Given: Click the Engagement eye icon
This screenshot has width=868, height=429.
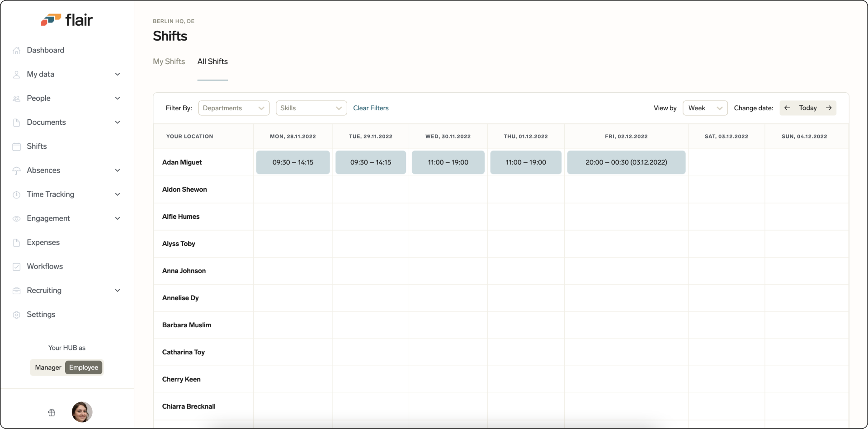Looking at the screenshot, I should [17, 218].
